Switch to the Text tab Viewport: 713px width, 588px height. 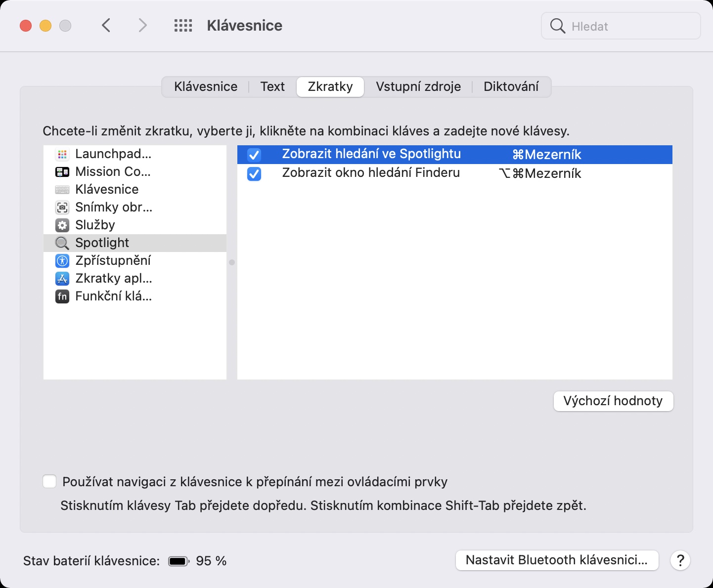pos(272,87)
